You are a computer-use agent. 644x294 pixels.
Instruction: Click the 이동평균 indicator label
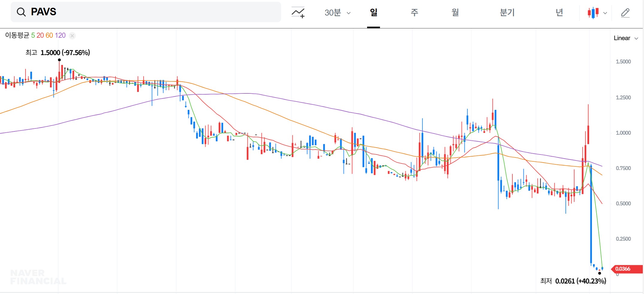(17, 35)
